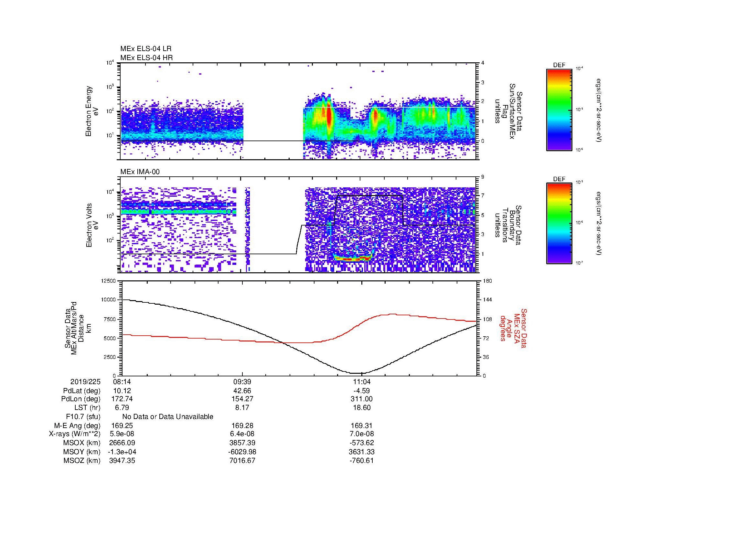Screen dimensions: 756x534
Task: Click the 'MEx ELS-04 HR' plot title
Action: [146, 58]
